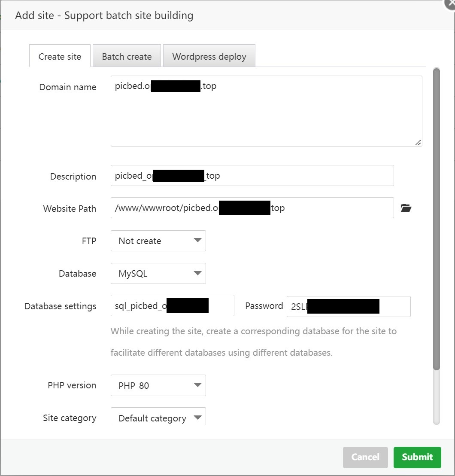
Task: Expand the PHP version dropdown
Action: 158,385
